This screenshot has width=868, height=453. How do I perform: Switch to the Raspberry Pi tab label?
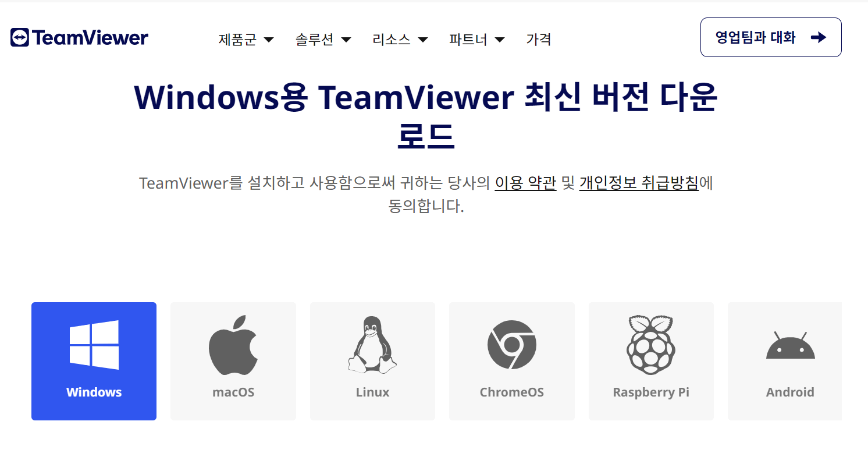pyautogui.click(x=651, y=392)
